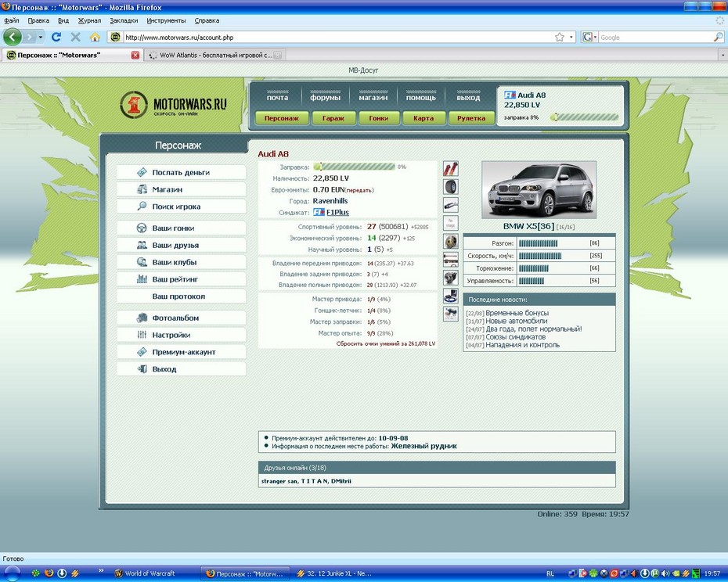Click the tire part icon

[x=450, y=187]
